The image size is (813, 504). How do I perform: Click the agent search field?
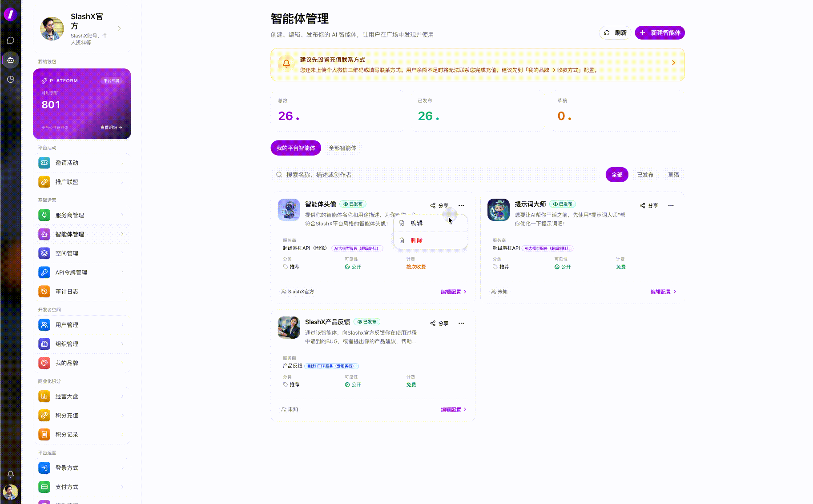tap(436, 175)
